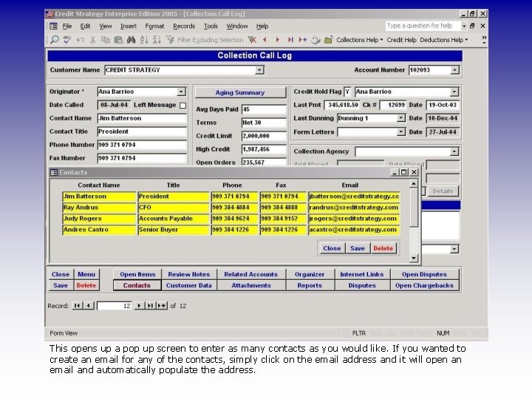Open the Window menu
The width and height of the screenshot is (532, 399).
point(237,26)
